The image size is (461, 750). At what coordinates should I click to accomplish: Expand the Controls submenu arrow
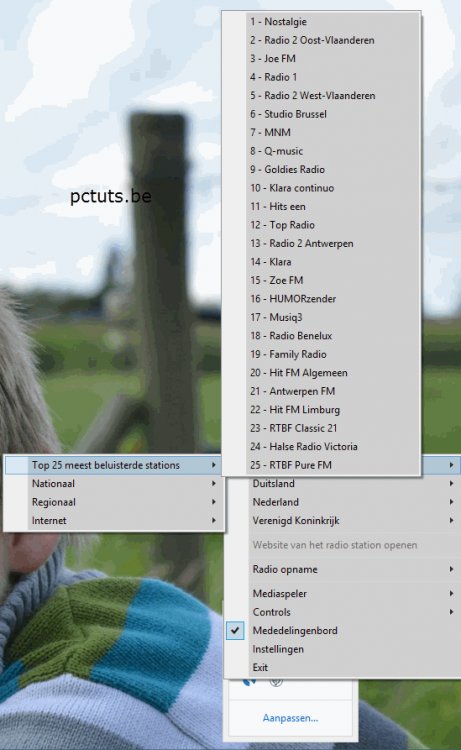point(451,612)
